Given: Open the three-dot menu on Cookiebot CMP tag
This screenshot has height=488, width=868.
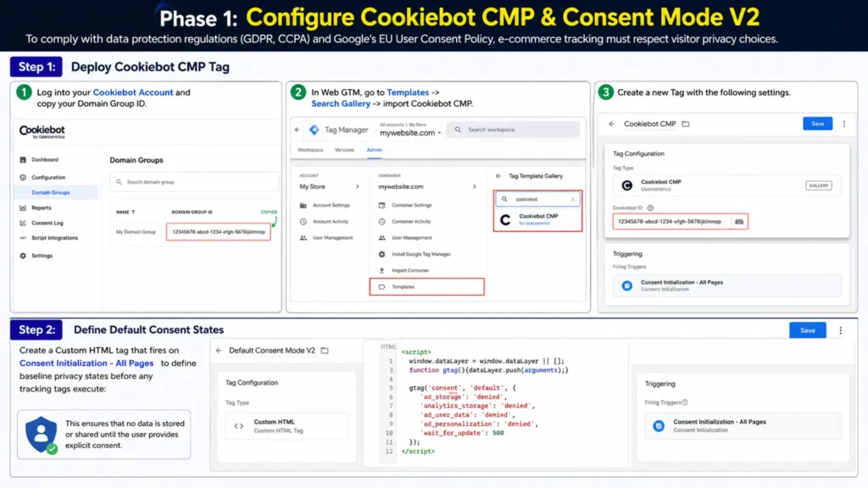Looking at the screenshot, I should click(x=844, y=124).
